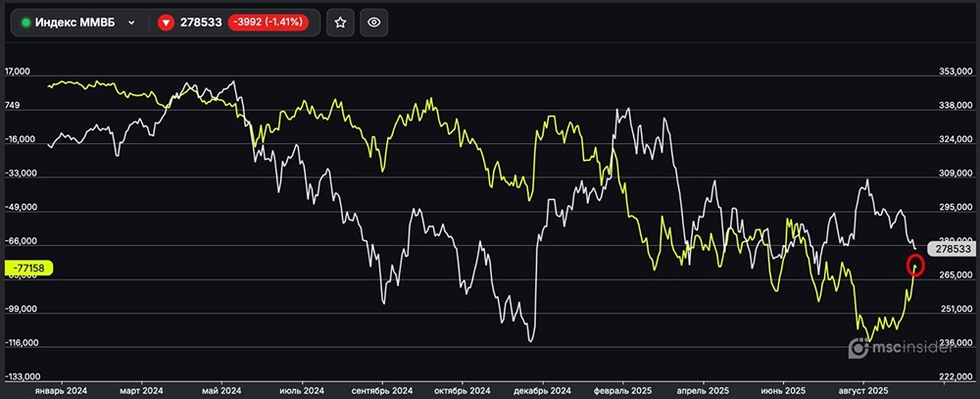Viewport: 980px width, 399px height.
Task: Click the 353,000 right axis label
Action: coord(955,72)
